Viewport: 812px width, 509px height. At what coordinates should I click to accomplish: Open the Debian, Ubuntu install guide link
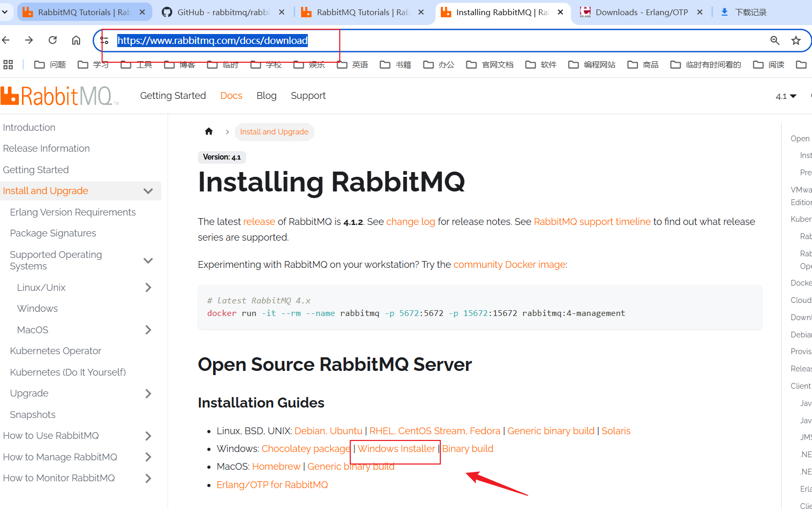(x=328, y=431)
